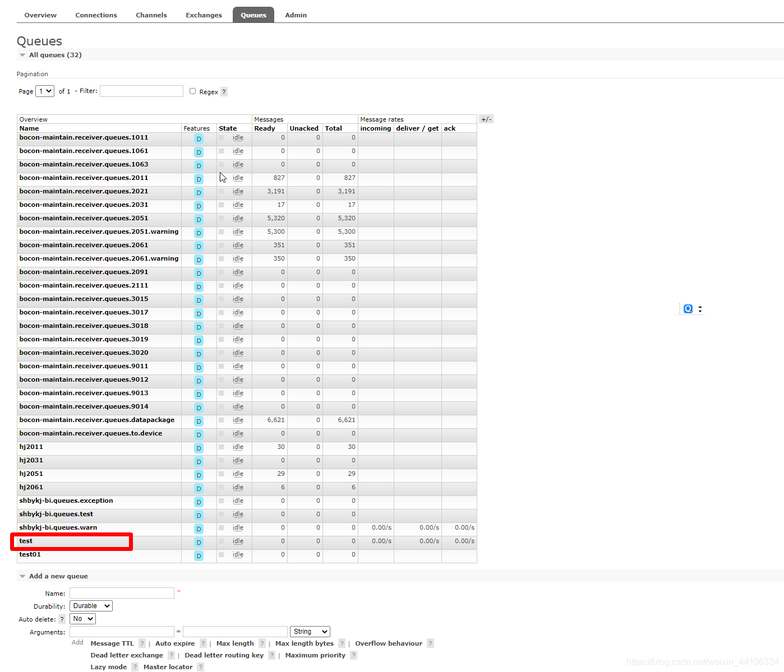Viewport: 784px width, 672px height.
Task: Click the Max length help question mark
Action: tap(262, 643)
